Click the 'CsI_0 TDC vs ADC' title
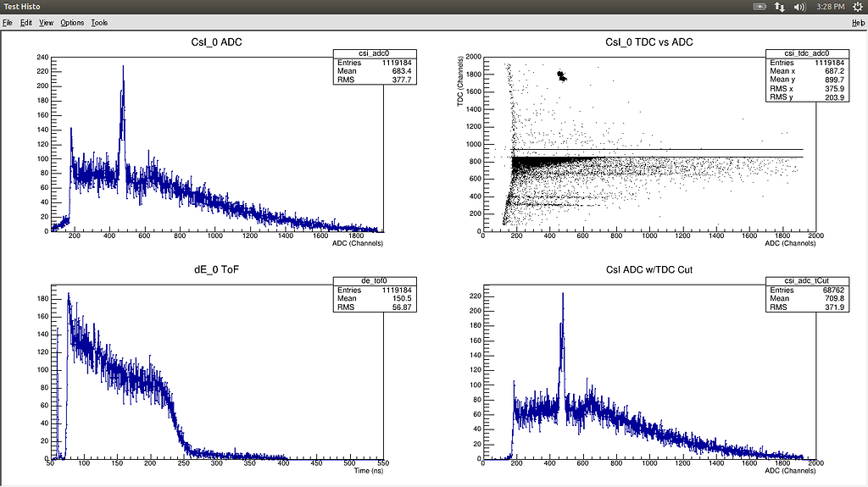 coord(651,42)
